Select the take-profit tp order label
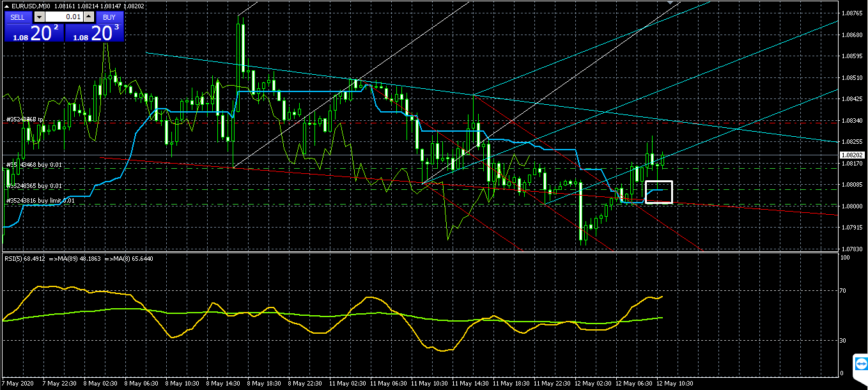 click(x=25, y=120)
